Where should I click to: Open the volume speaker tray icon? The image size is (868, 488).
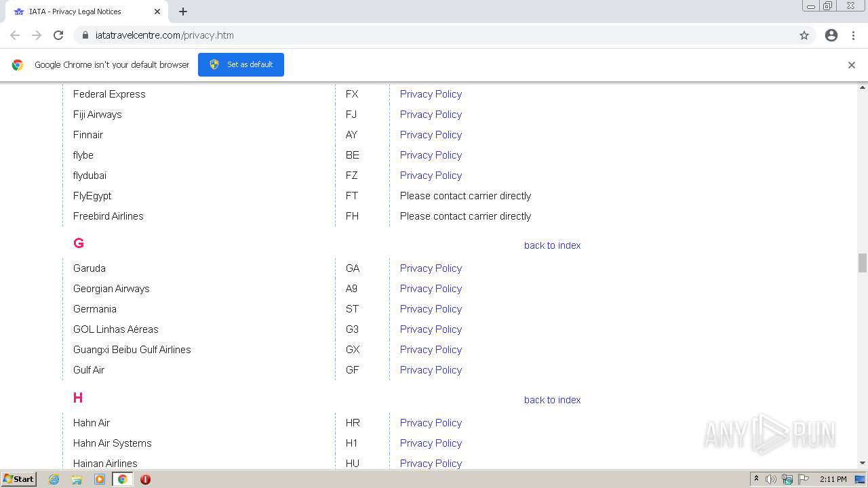point(771,479)
